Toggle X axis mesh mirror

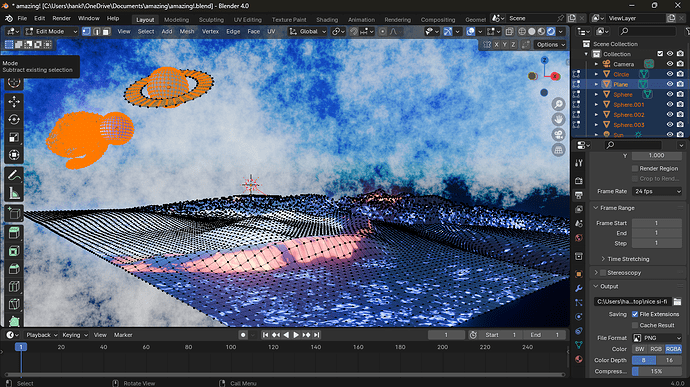(x=496, y=44)
